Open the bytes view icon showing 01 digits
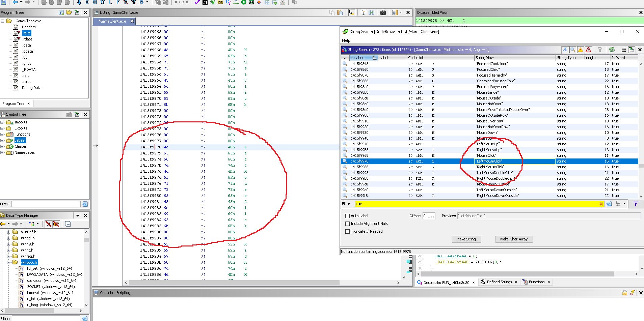Screen dimensions: 644x321 pyautogui.click(x=205, y=2)
